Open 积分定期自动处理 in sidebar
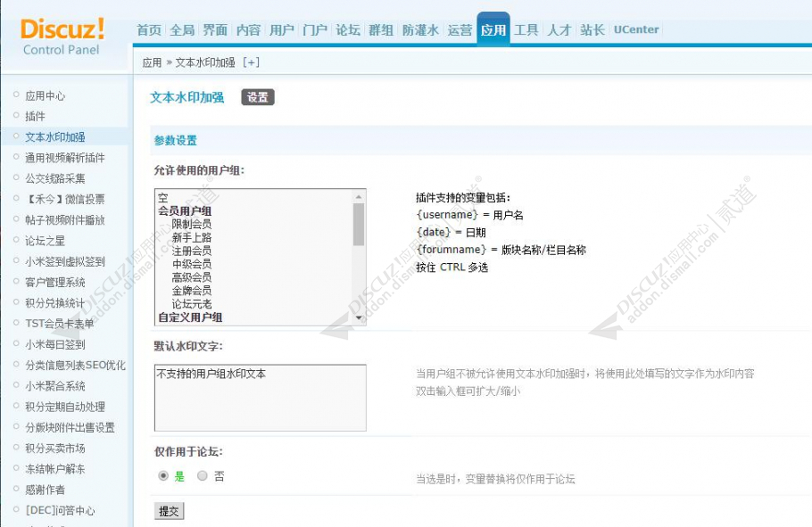Image resolution: width=812 pixels, height=527 pixels. point(65,407)
